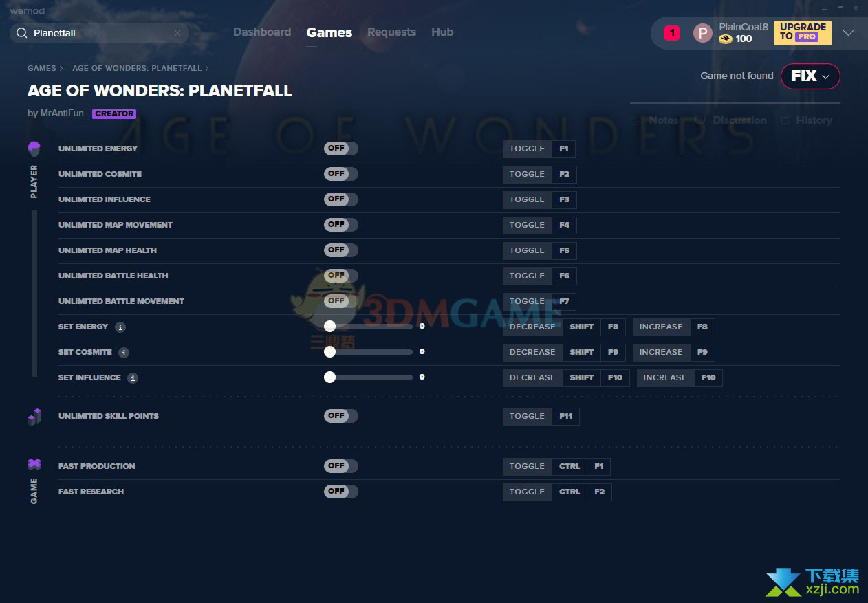Image resolution: width=868 pixels, height=603 pixels.
Task: Select the Player category icon
Action: click(x=34, y=149)
